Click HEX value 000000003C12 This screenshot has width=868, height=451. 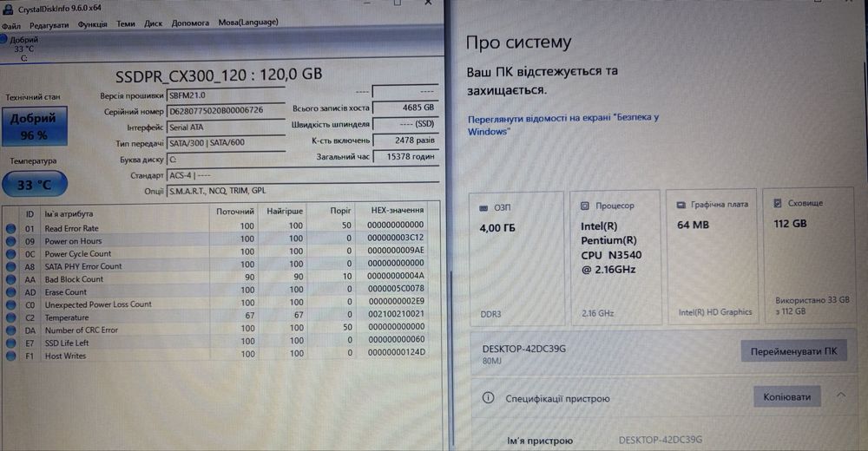tap(395, 238)
